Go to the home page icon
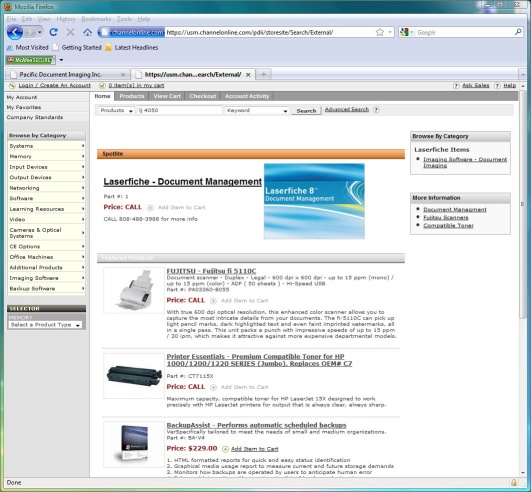Image resolution: width=531 pixels, height=492 pixels. [x=87, y=33]
